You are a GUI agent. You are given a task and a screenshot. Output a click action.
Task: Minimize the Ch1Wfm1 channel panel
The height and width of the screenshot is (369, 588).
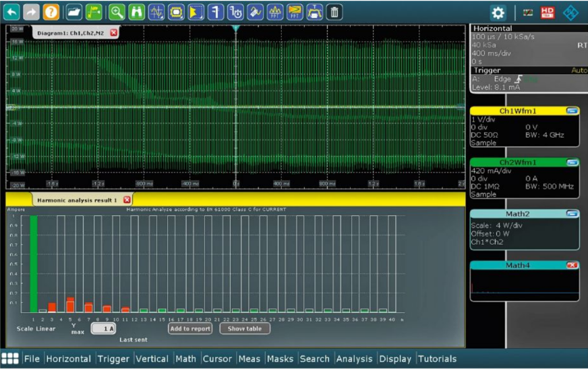[x=572, y=110]
